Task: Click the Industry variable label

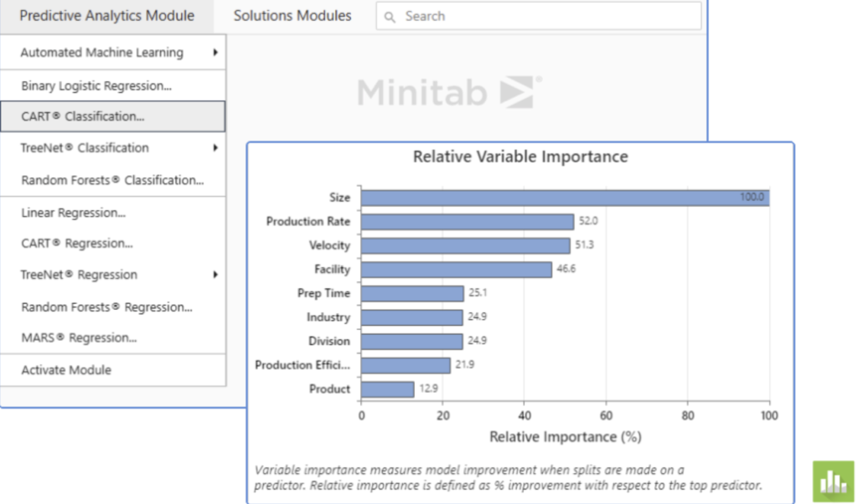Action: (328, 317)
